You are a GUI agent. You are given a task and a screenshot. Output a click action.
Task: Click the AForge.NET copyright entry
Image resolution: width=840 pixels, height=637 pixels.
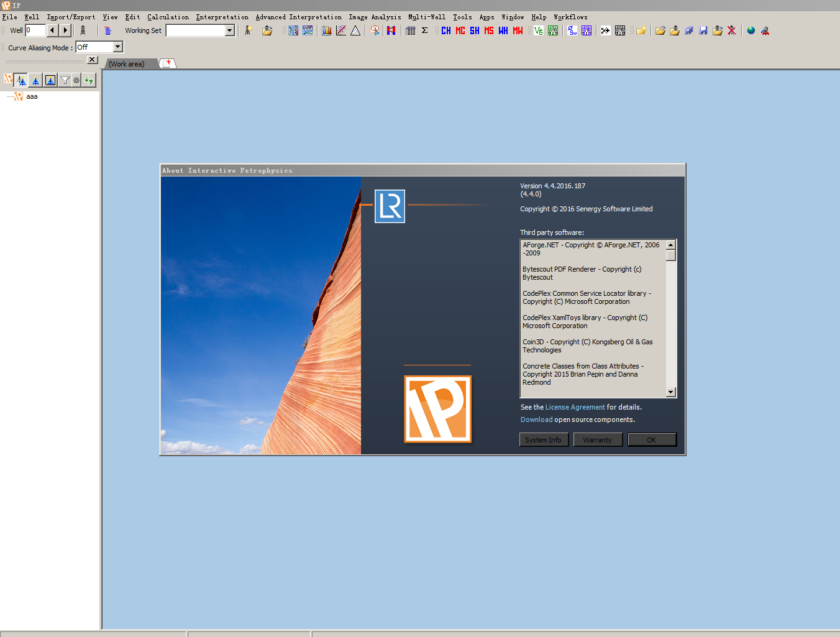591,249
